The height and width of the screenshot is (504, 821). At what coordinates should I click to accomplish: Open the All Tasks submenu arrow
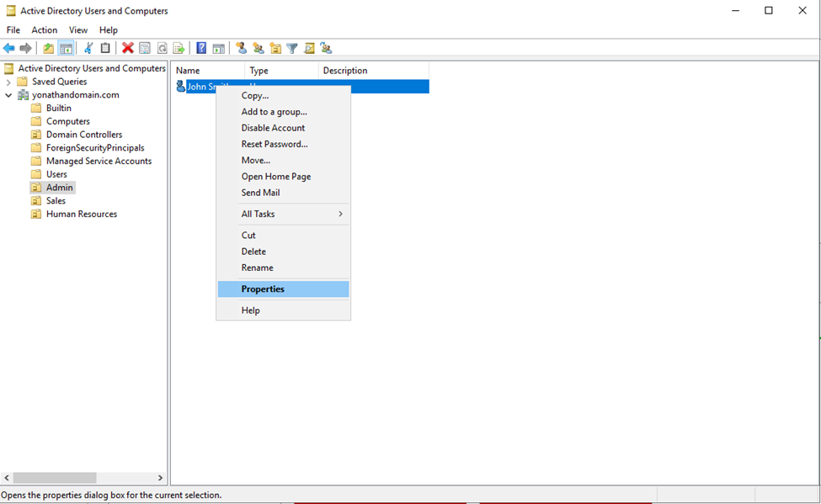click(x=340, y=214)
